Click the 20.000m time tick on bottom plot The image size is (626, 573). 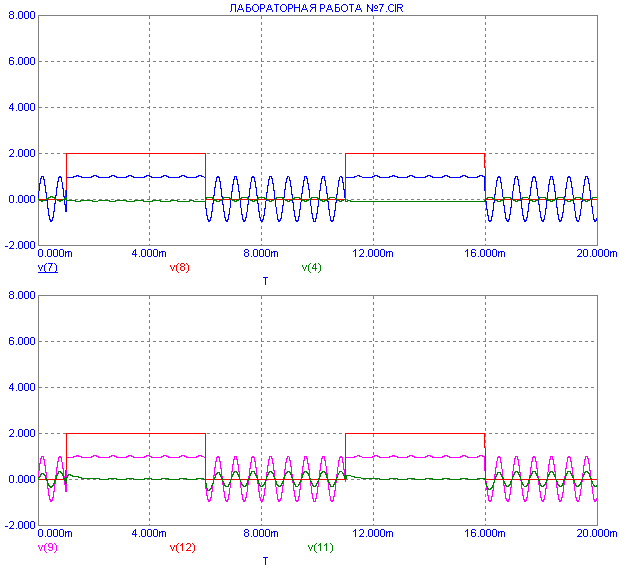point(597,533)
